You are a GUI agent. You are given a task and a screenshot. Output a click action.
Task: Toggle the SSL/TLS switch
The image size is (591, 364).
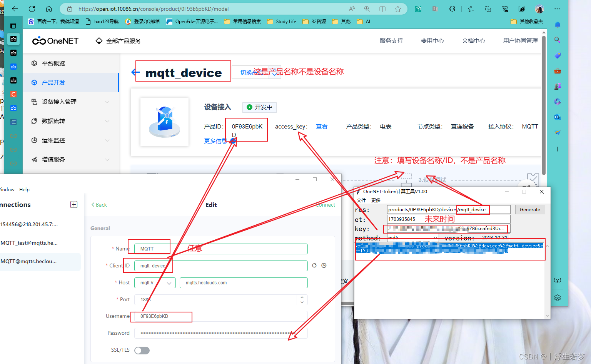[x=142, y=350]
